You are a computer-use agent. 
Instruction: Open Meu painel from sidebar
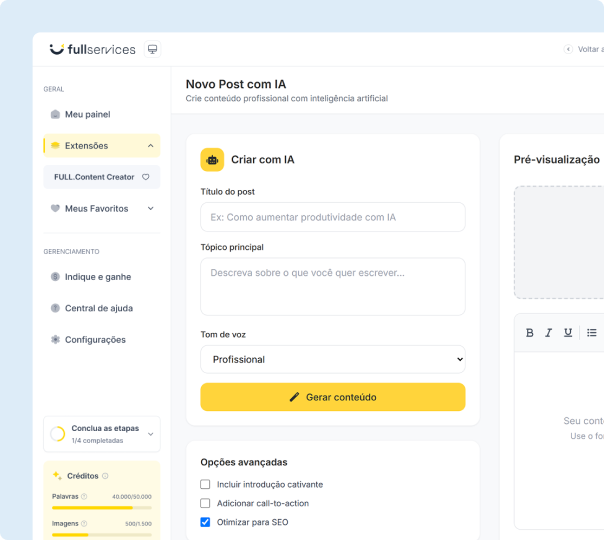coord(87,114)
